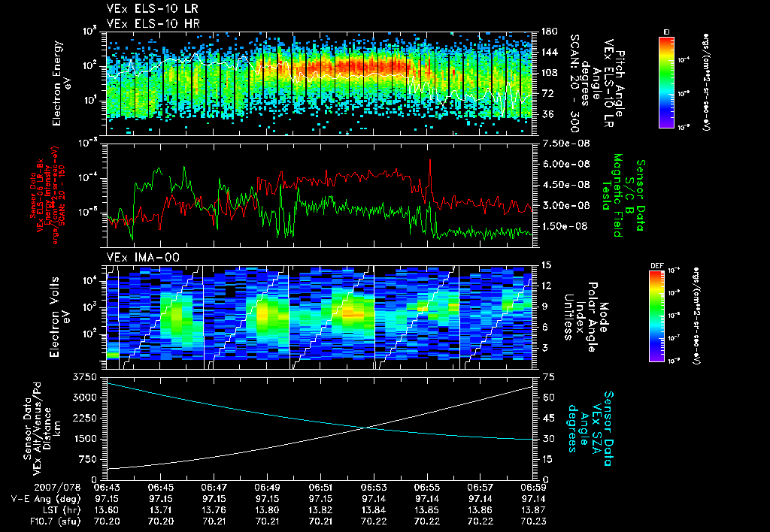Viewport: 770px width, 532px height.
Task: Click the 12 polar angle index tick
Action: point(547,286)
